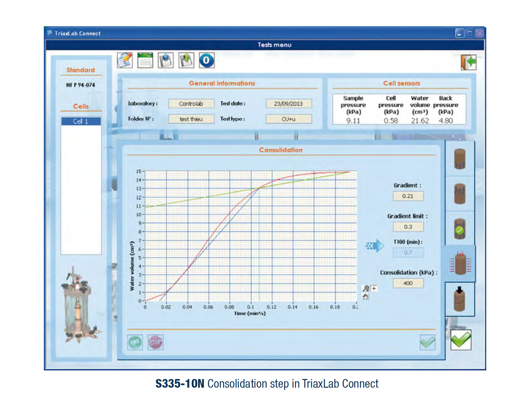Click the edit document pencil icon
Screen dimensions: 517x420
click(125, 60)
